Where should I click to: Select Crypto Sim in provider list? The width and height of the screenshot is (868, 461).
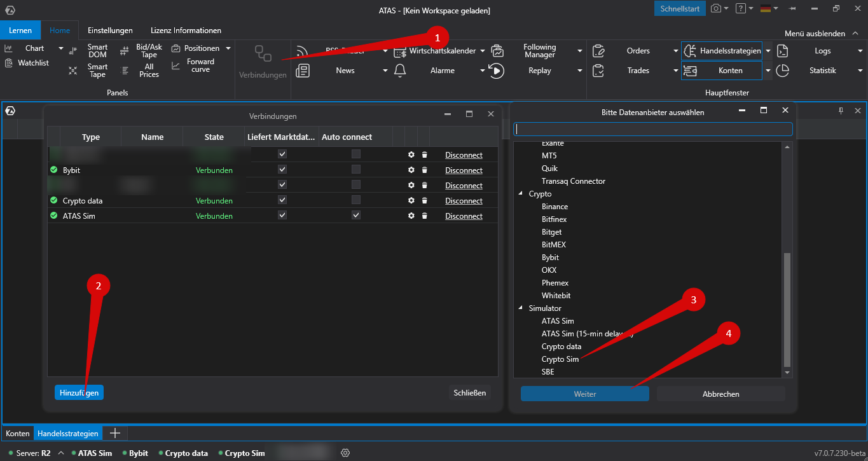pos(560,359)
